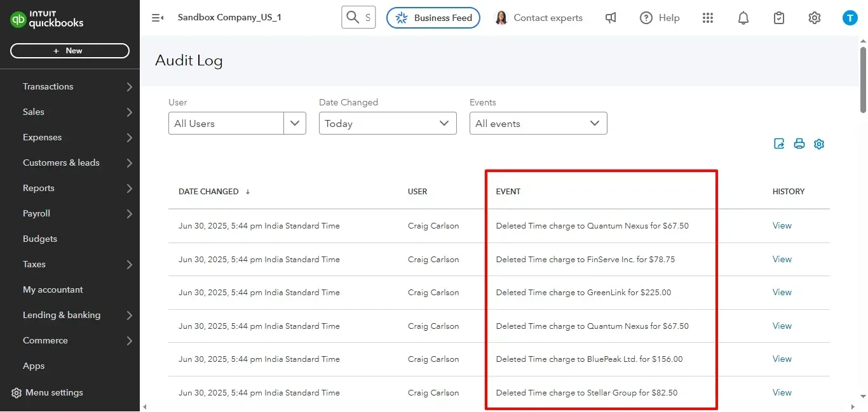Screen dimensions: 868x412
Task: Open table settings gear icon
Action: [819, 143]
